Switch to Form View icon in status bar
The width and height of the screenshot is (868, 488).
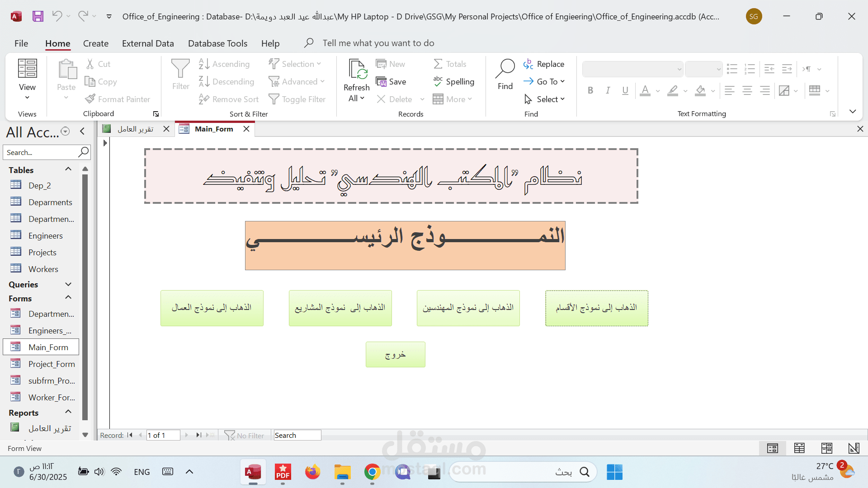[773, 448]
